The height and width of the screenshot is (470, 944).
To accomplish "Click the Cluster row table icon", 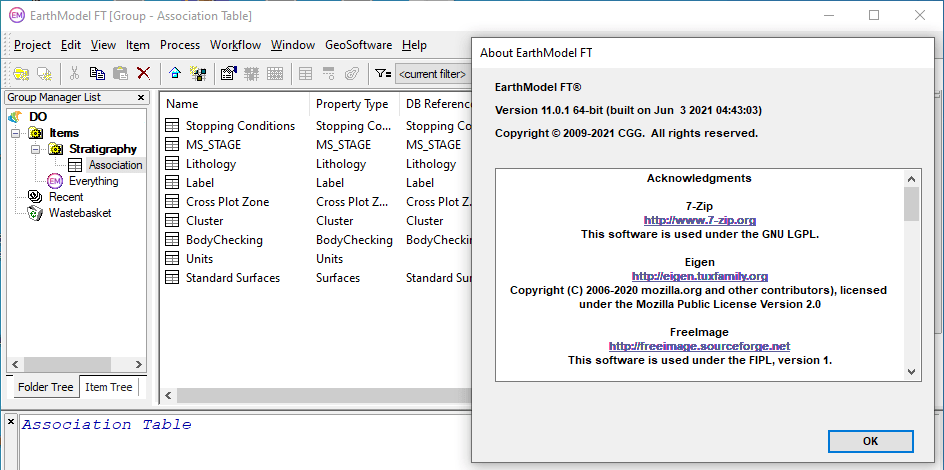I will pyautogui.click(x=172, y=221).
